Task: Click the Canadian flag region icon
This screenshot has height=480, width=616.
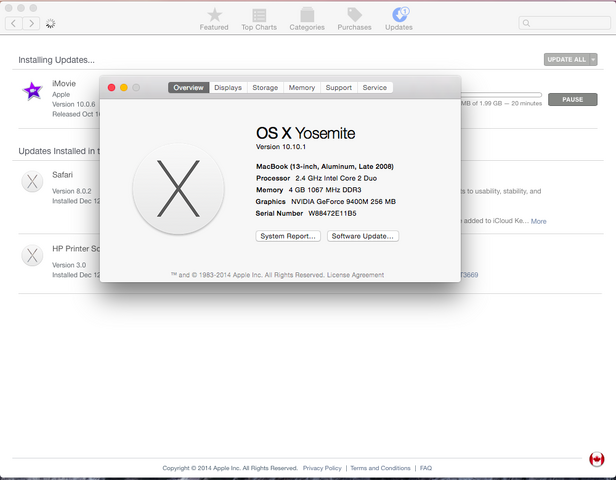Action: (x=596, y=459)
